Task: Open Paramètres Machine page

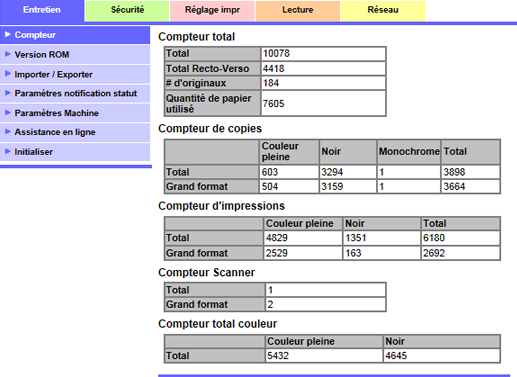Action: [x=75, y=113]
